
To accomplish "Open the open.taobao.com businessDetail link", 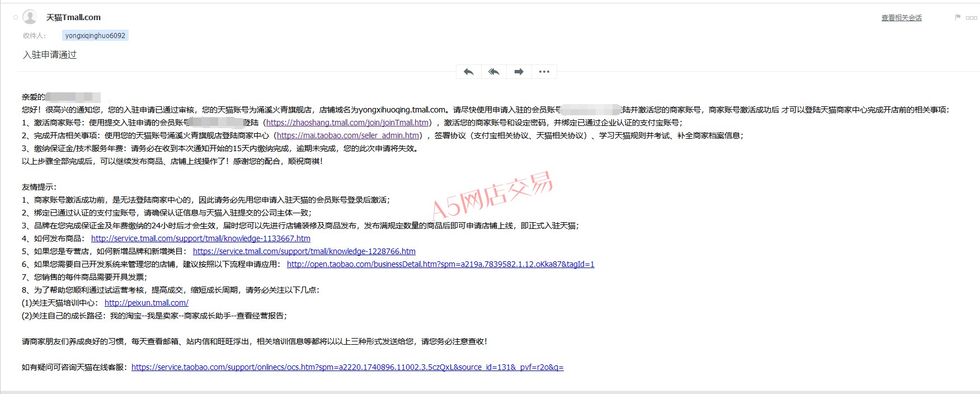I will 441,264.
